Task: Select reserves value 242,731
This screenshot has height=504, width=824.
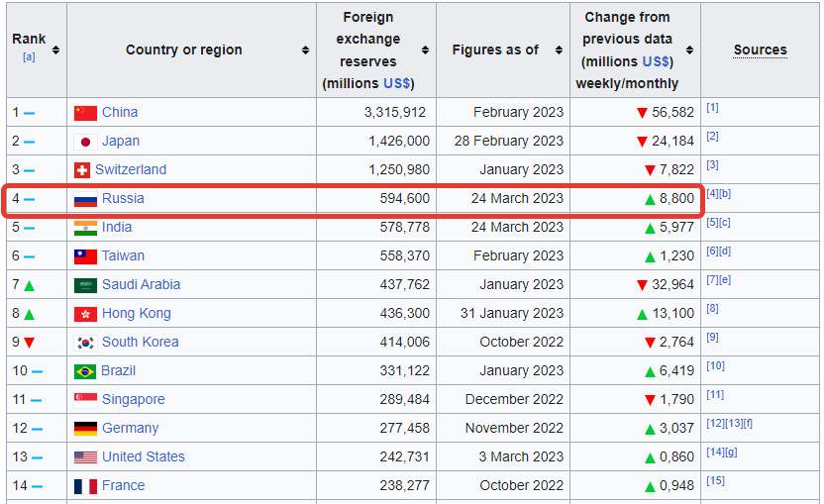Action: point(405,457)
